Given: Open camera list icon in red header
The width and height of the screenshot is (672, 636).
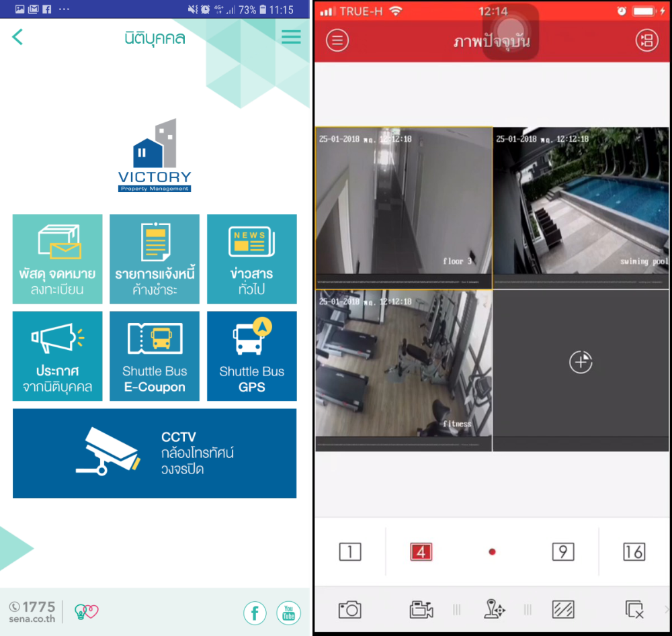Looking at the screenshot, I should [x=646, y=40].
